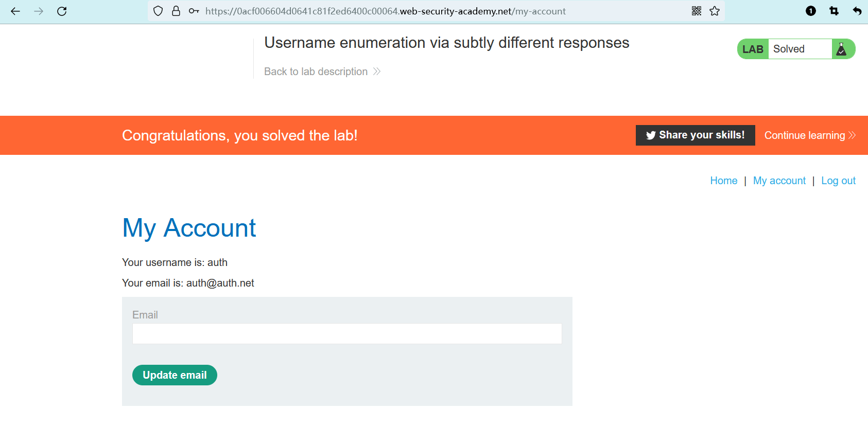868x426 pixels.
Task: Click the browser forward arrow
Action: 39,11
